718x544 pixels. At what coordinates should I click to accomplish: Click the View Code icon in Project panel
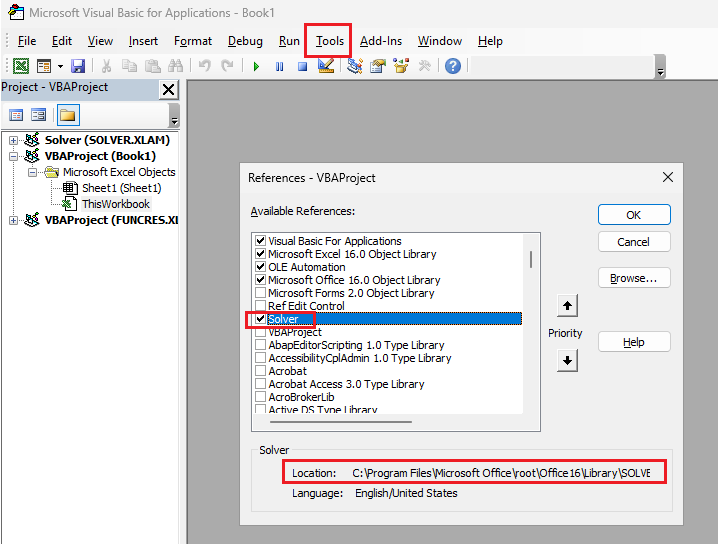click(x=16, y=115)
